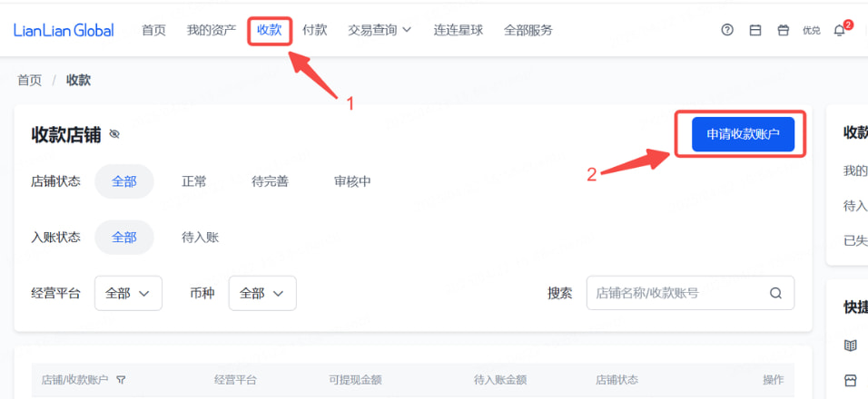Click the filter icon beside 店铺/收款账户
The image size is (868, 399).
click(121, 380)
